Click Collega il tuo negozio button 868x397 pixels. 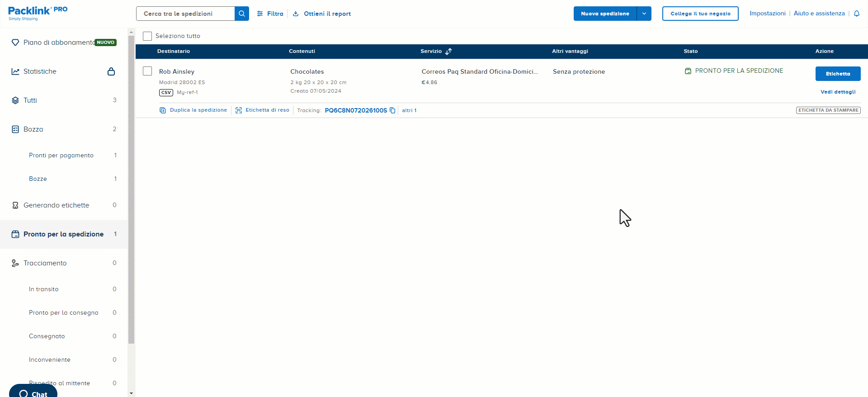coord(700,14)
